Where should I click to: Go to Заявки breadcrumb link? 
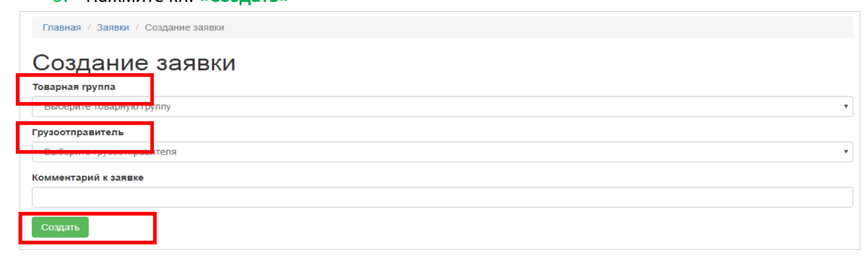pyautogui.click(x=113, y=27)
